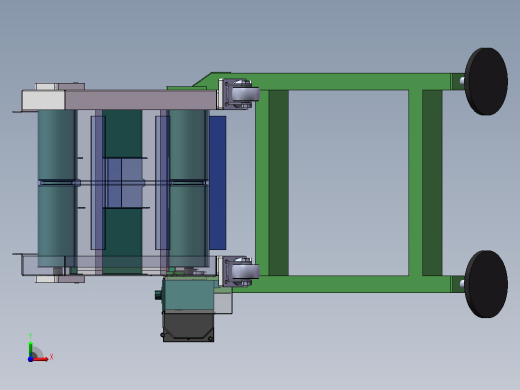
Task: Click the white end block on top bar
Action: pyautogui.click(x=43, y=100)
